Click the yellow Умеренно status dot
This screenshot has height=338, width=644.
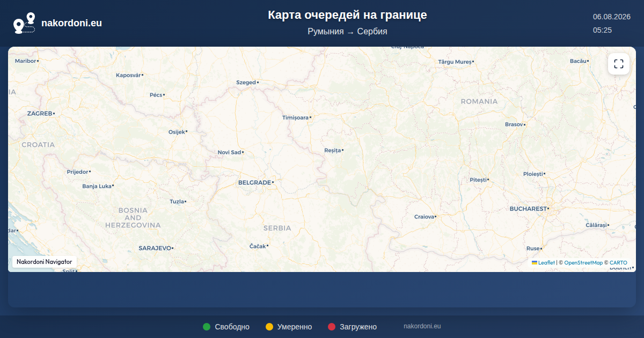coord(269,327)
